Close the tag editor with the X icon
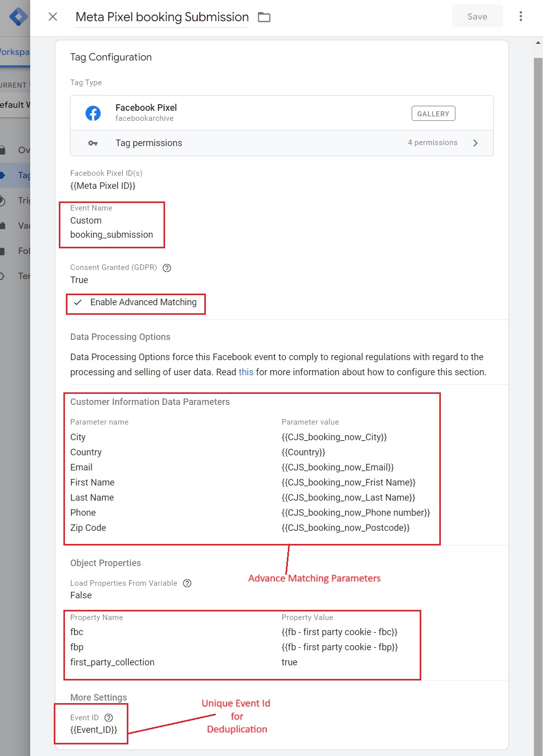This screenshot has height=756, width=543. coord(53,17)
